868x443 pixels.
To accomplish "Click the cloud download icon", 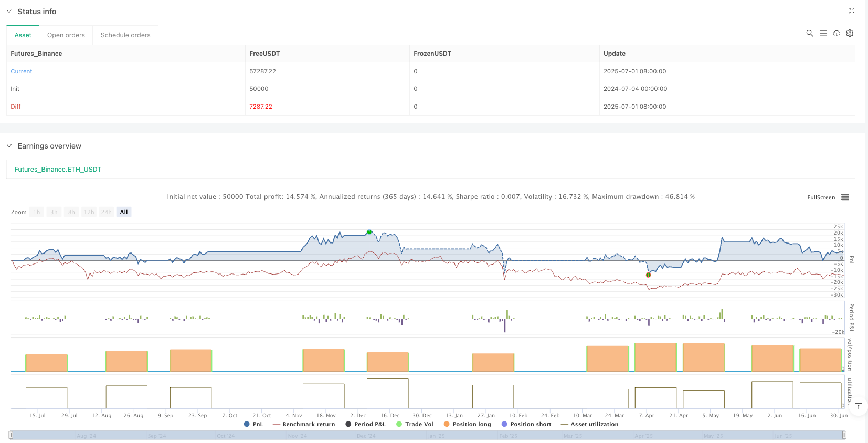I will tap(837, 33).
